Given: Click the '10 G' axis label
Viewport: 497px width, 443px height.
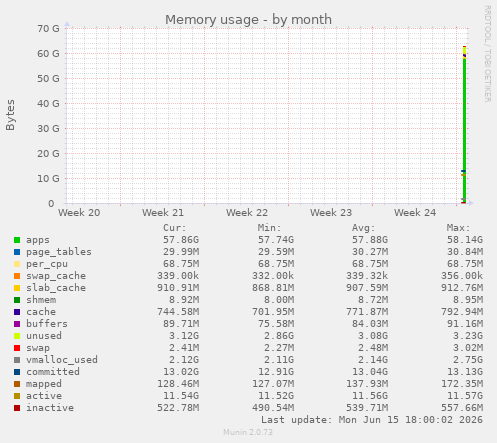Looking at the screenshot, I should click(48, 179).
